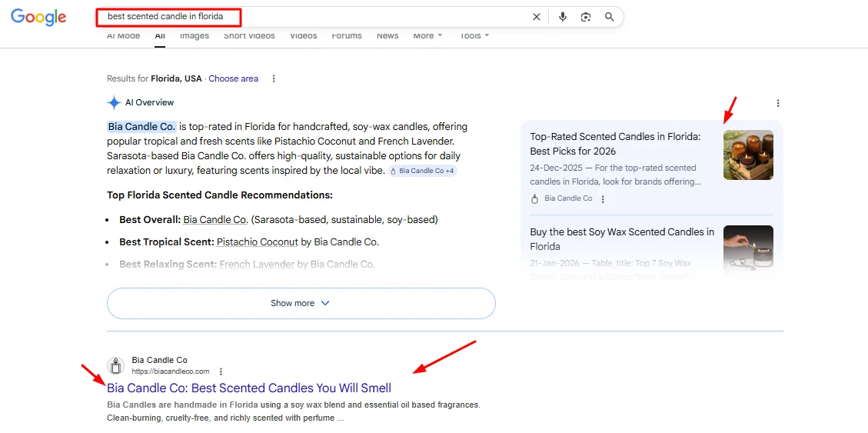The width and height of the screenshot is (868, 433).
Task: Click the search query input field
Action: (x=308, y=17)
